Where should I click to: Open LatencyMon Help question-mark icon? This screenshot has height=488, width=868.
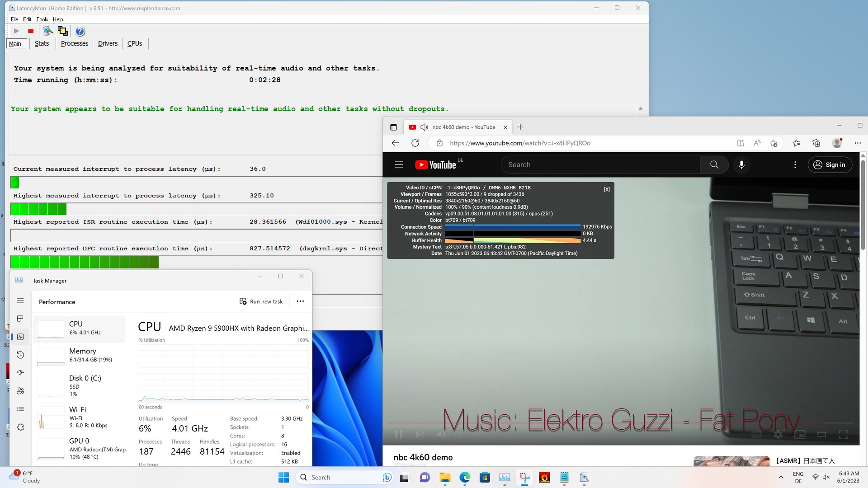[x=80, y=31]
